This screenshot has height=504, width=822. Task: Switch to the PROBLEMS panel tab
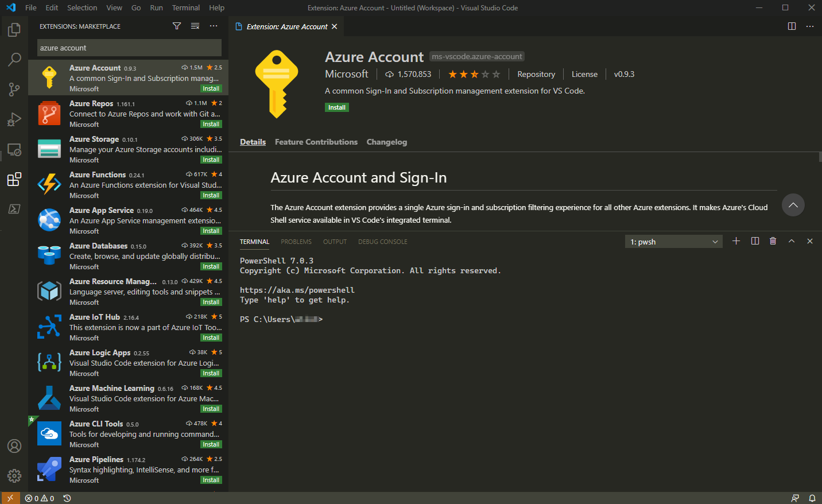pos(296,242)
